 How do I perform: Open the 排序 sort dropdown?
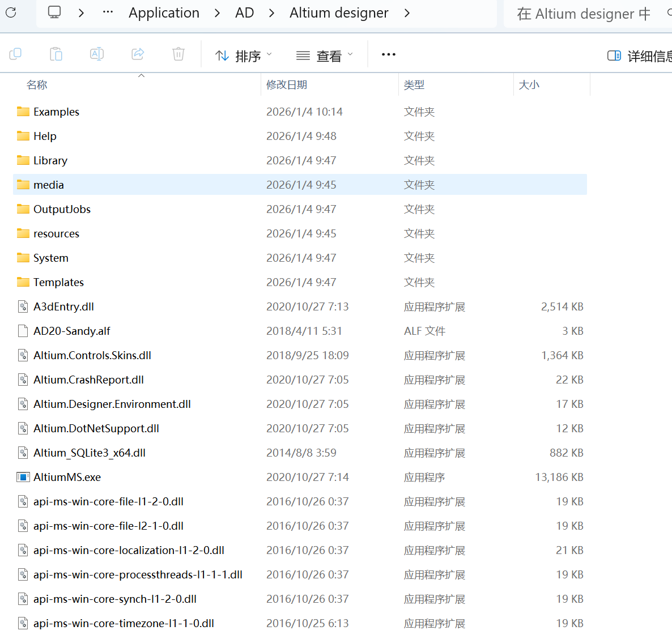(x=244, y=56)
